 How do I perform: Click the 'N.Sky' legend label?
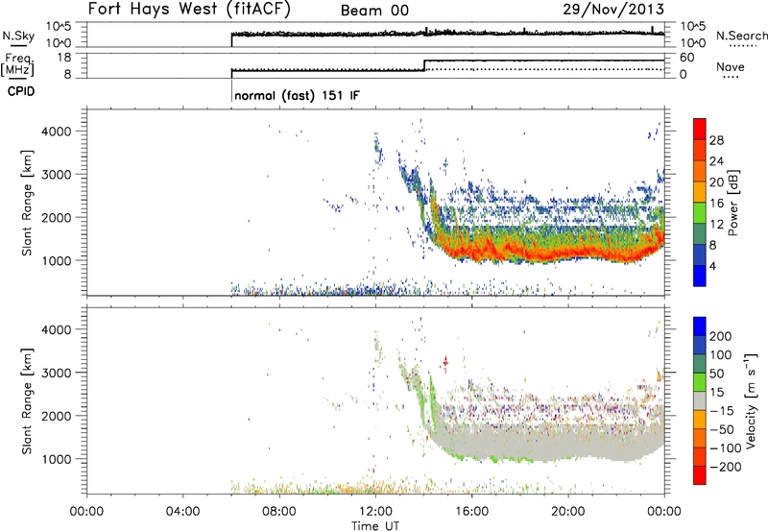[18, 36]
